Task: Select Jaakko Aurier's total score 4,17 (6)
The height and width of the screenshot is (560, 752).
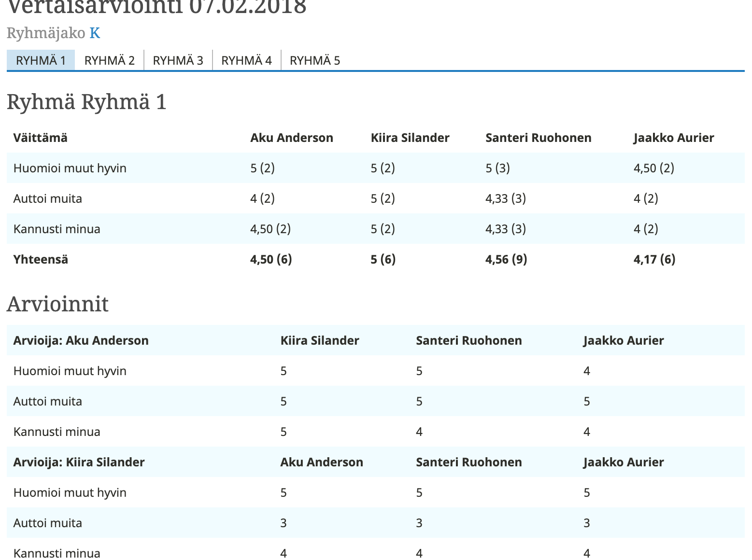Action: pyautogui.click(x=654, y=259)
